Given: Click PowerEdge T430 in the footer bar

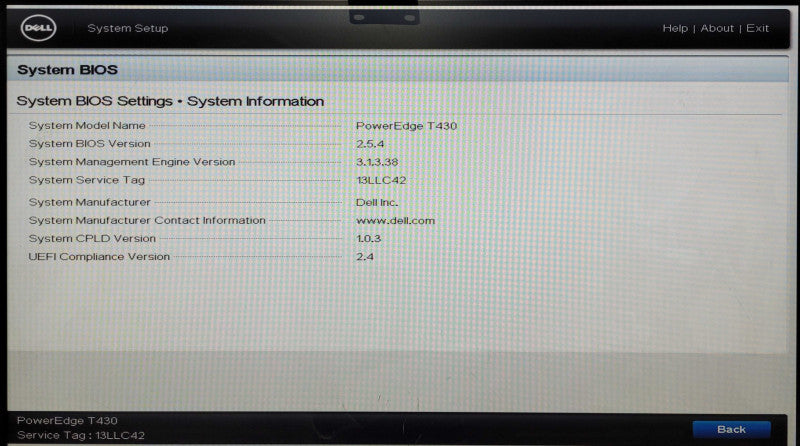Looking at the screenshot, I should [67, 420].
